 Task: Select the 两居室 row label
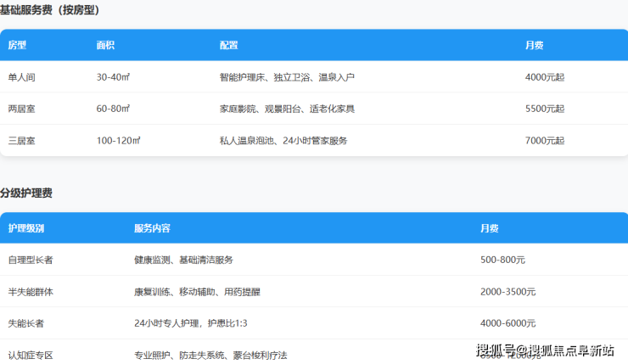pos(21,109)
